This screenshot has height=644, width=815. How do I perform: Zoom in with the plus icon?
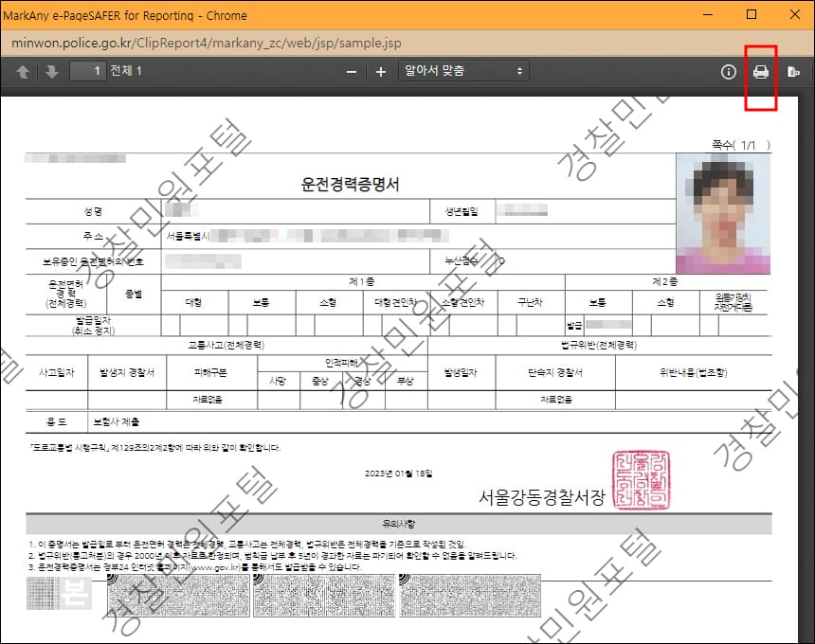(x=380, y=71)
